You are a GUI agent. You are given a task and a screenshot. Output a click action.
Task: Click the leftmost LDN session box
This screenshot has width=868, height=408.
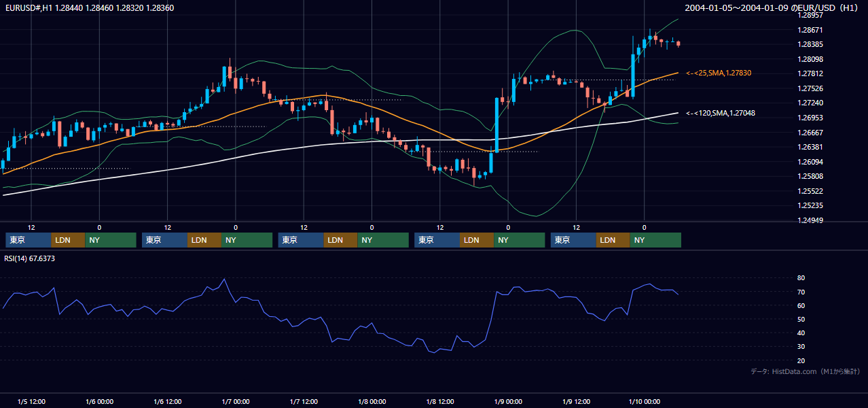click(x=69, y=240)
